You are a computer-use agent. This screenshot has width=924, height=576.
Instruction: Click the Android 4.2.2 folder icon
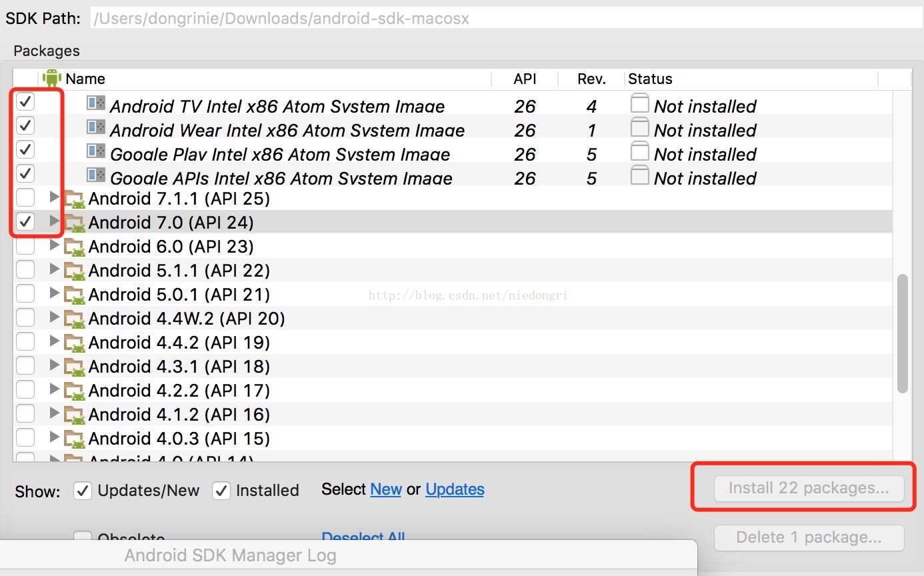[x=75, y=391]
